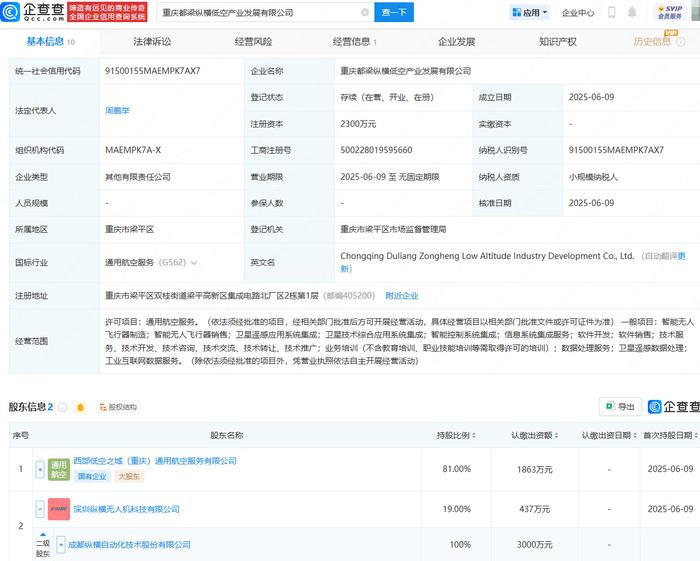Open the 历史信息 VIP tab
This screenshot has height=561, width=700.
point(652,42)
